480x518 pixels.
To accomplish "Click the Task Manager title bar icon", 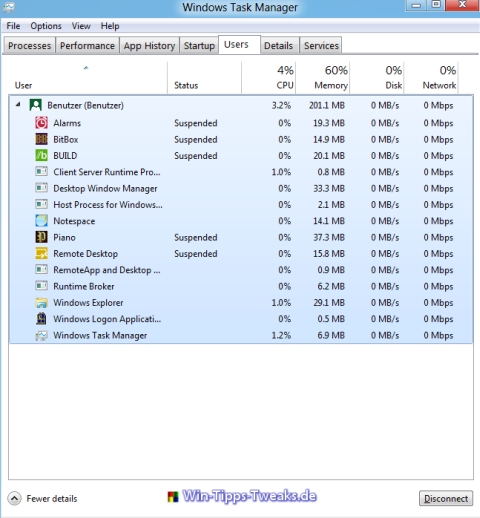I will (x=8, y=7).
